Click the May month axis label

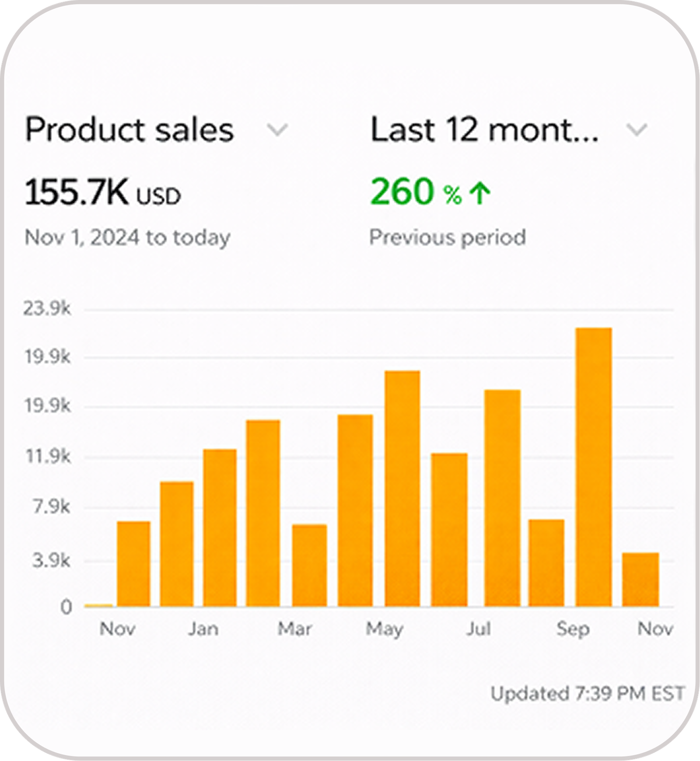pos(384,629)
